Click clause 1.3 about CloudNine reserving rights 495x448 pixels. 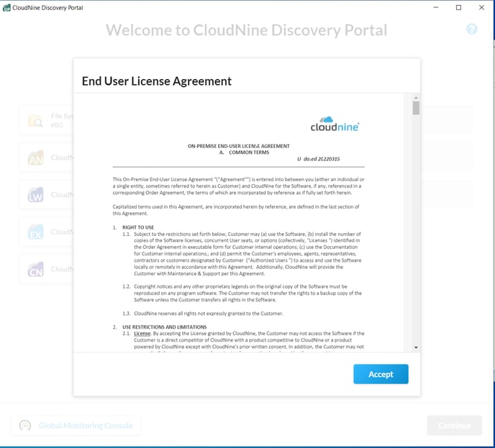209,314
